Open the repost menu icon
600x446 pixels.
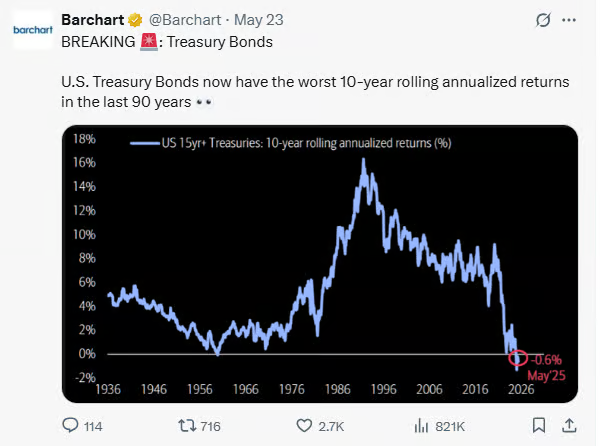[185, 425]
